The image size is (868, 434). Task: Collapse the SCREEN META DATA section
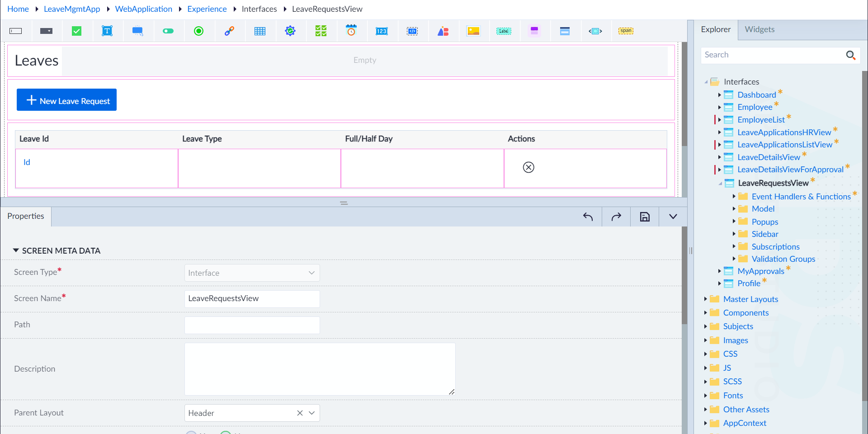pos(16,250)
